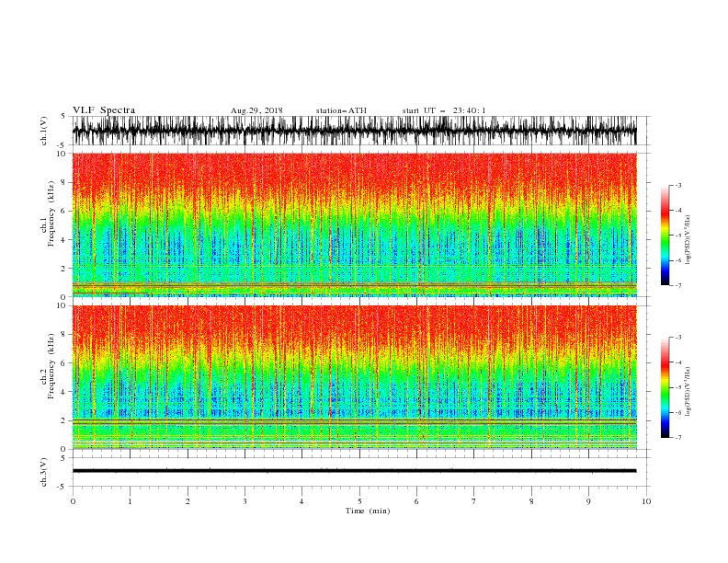Image resolution: width=728 pixels, height=563 pixels.
Task: Click the ch.1 spectrogram color scale bar
Action: (665, 236)
